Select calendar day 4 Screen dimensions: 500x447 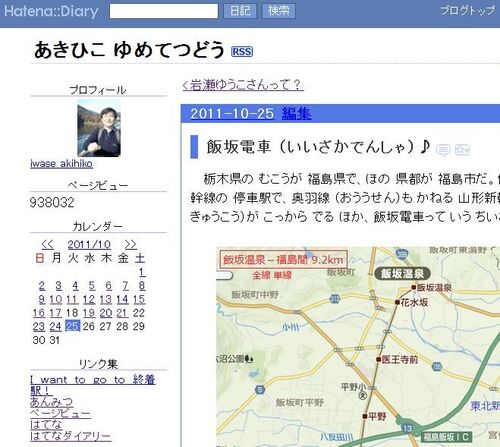tap(75, 286)
